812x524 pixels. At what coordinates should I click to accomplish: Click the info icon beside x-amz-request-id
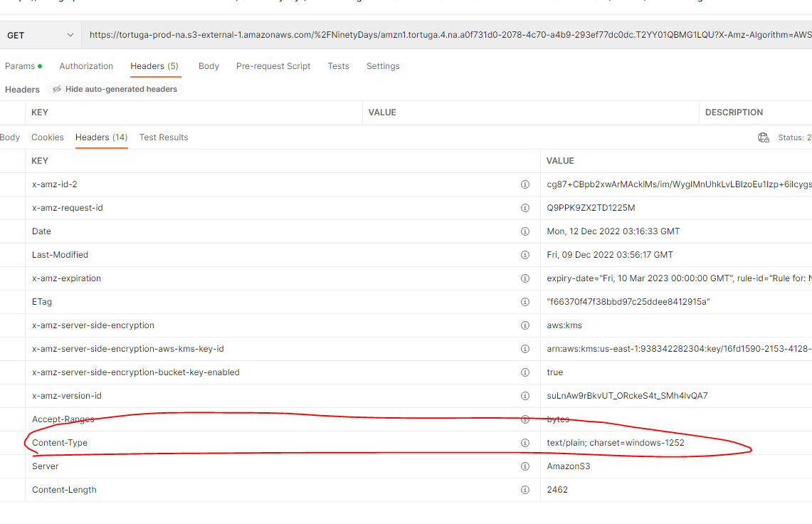pos(525,208)
